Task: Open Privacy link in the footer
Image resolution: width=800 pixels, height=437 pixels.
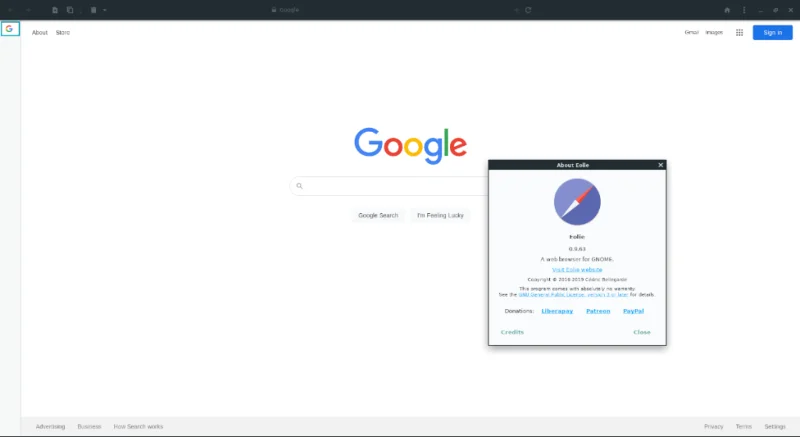Action: click(713, 427)
